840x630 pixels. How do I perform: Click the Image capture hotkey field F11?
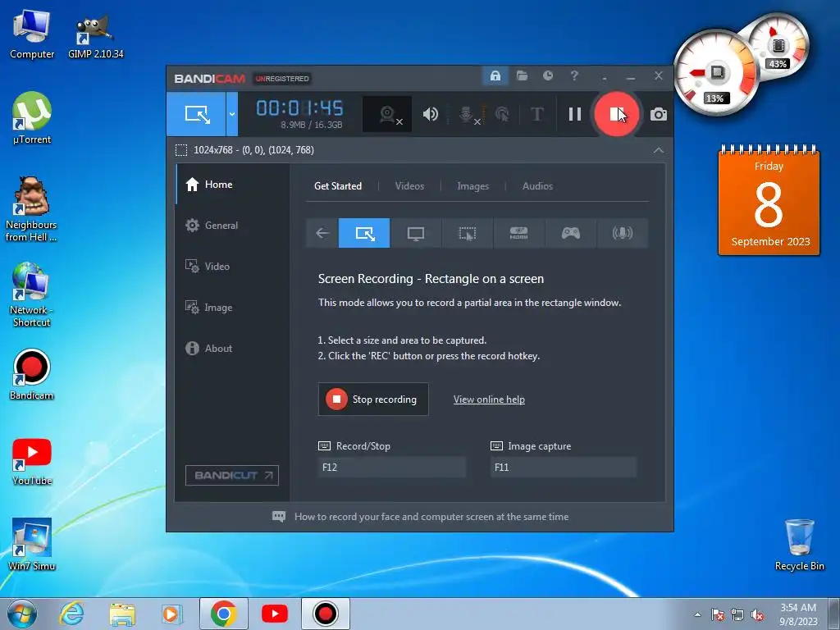(564, 467)
